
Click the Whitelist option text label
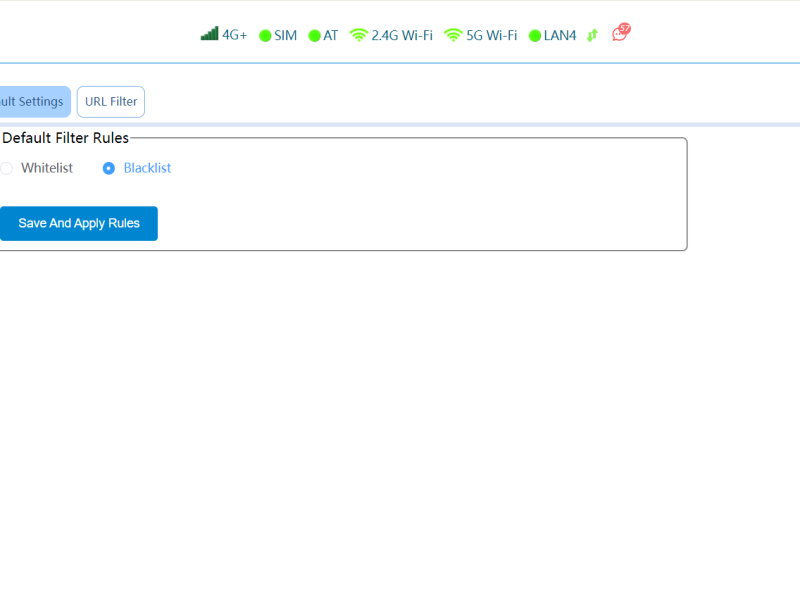(47, 168)
